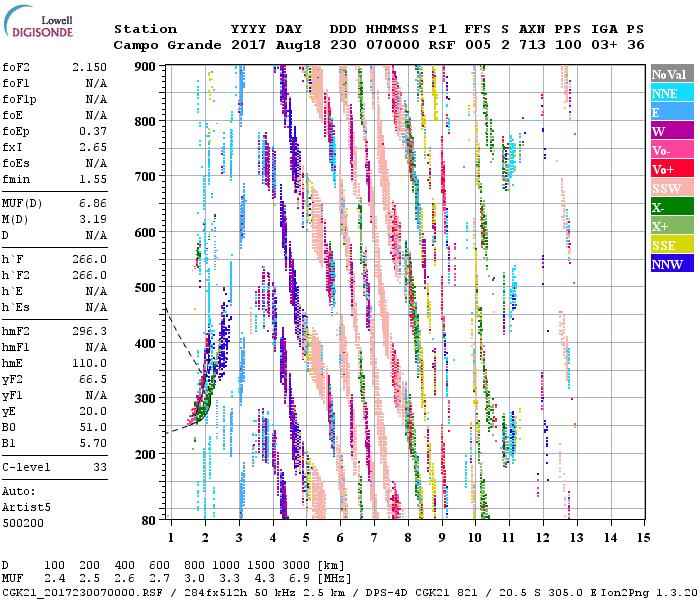The image size is (700, 600).
Task: Click the yF2 value 66.5
Action: click(x=93, y=379)
